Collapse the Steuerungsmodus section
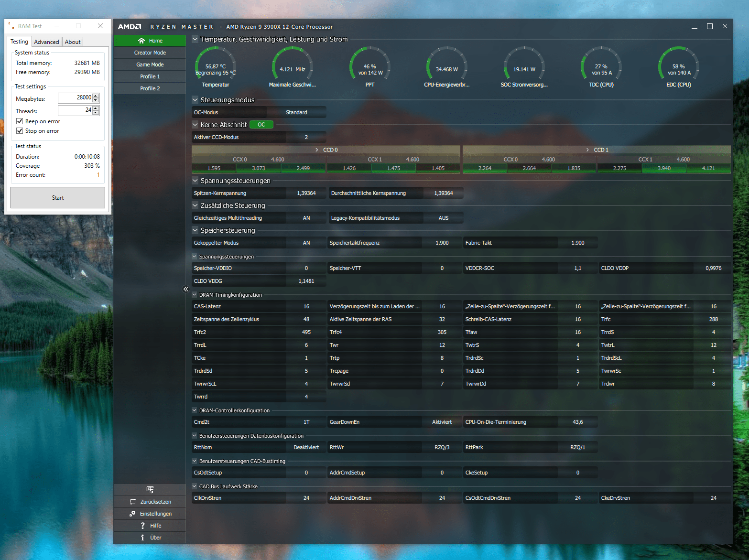 coord(195,100)
